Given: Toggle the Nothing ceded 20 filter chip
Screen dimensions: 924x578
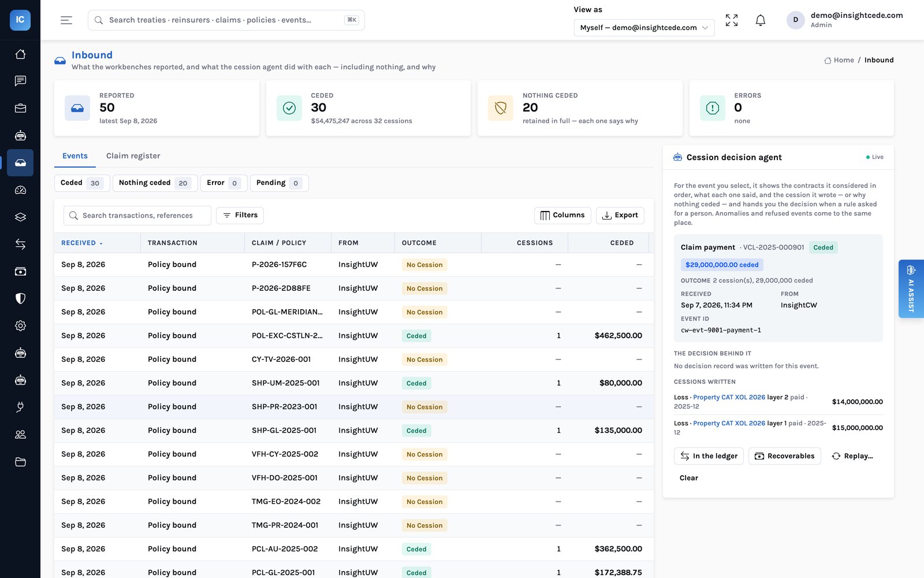Looking at the screenshot, I should click(155, 183).
